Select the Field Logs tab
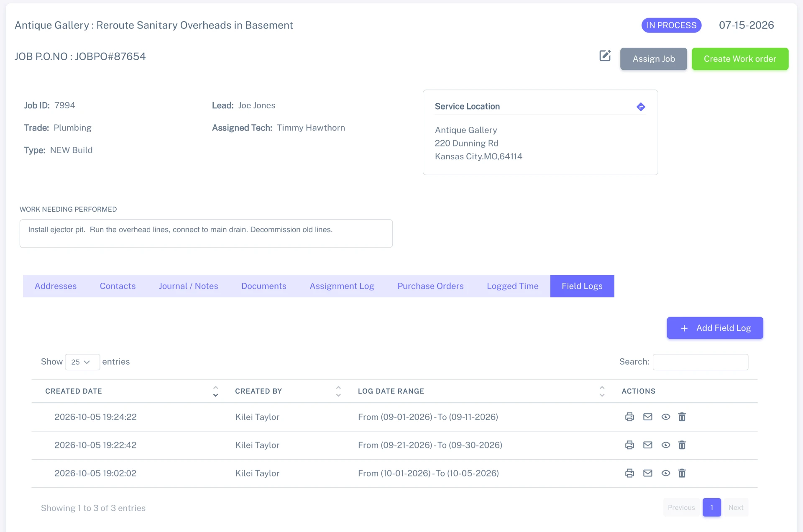 click(x=582, y=286)
